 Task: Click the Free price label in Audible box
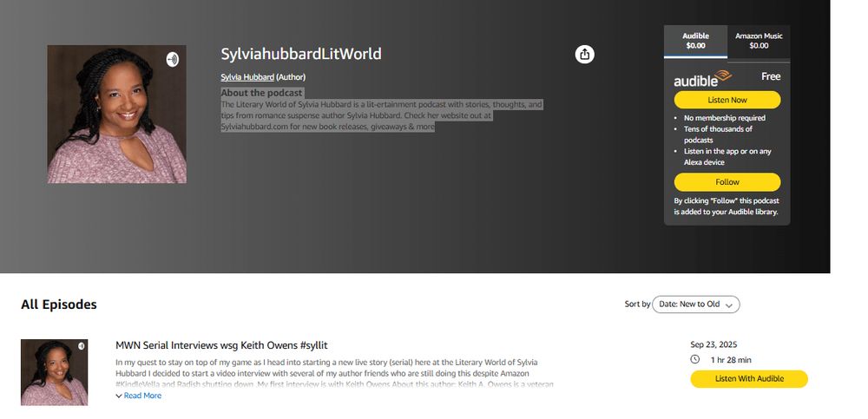[x=771, y=76]
